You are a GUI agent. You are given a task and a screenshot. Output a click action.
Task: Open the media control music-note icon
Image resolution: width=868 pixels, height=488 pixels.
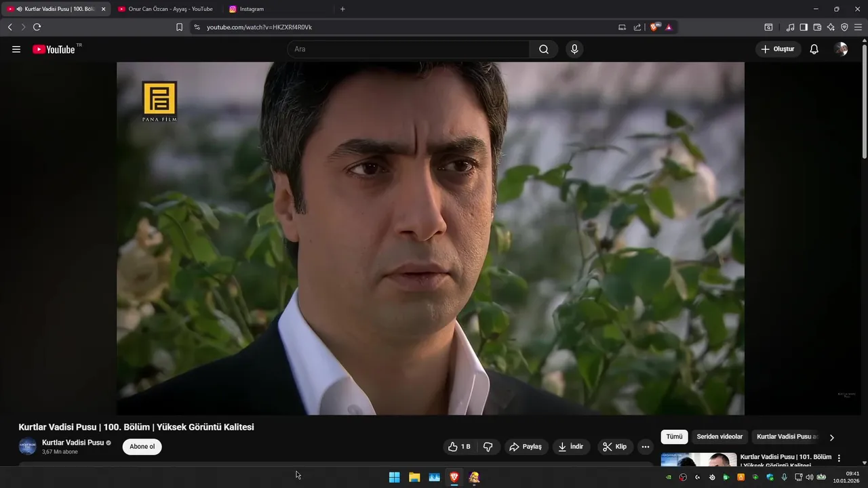pos(790,27)
